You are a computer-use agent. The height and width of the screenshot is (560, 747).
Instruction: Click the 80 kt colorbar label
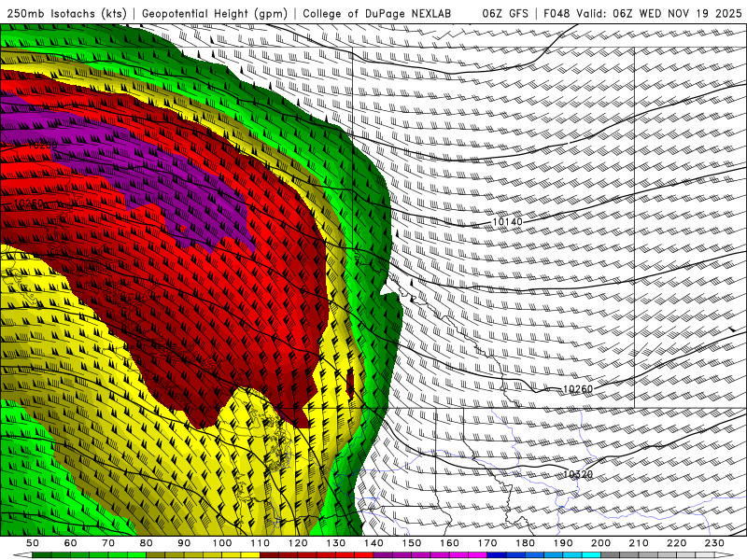click(147, 543)
